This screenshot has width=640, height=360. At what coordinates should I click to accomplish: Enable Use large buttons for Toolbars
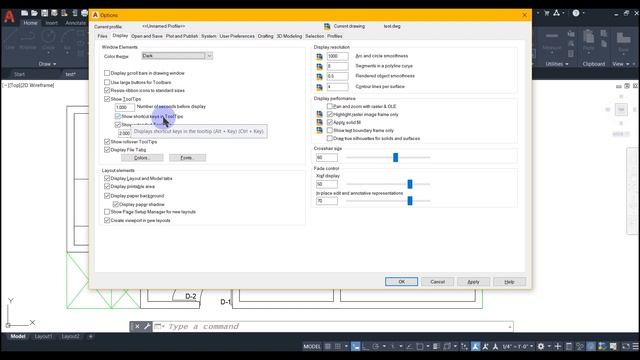click(107, 82)
